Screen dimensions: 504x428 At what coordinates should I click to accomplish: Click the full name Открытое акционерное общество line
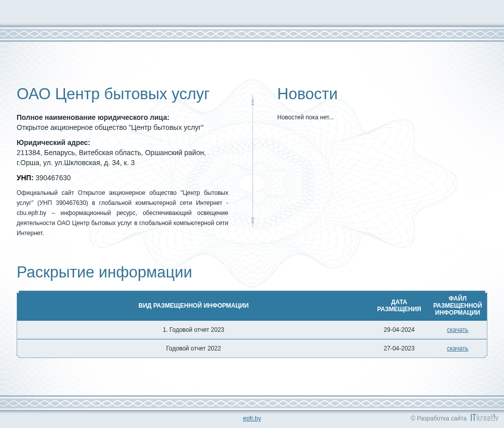pyautogui.click(x=110, y=127)
